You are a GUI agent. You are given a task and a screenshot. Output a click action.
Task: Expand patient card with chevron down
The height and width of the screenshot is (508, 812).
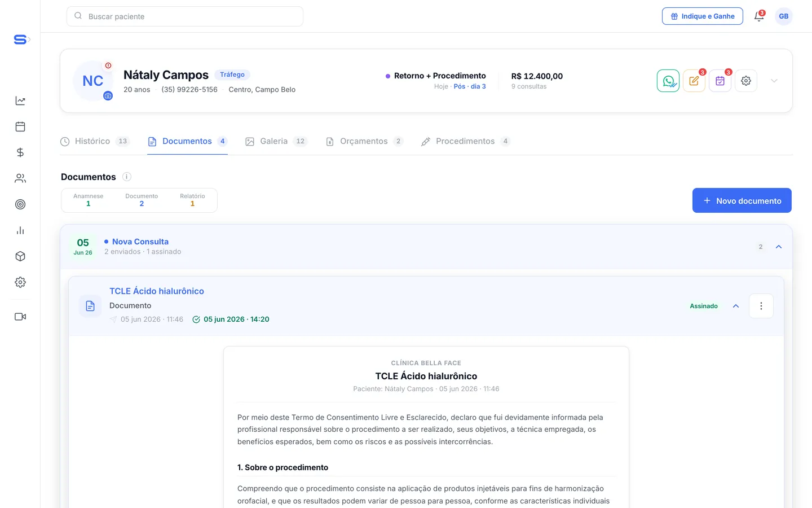click(x=774, y=81)
